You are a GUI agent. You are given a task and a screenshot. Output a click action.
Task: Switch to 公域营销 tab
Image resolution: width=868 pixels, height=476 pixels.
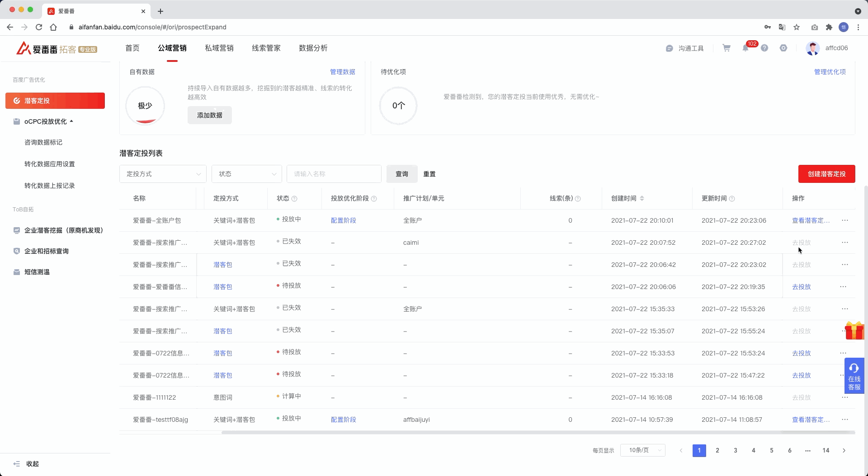[x=172, y=48]
